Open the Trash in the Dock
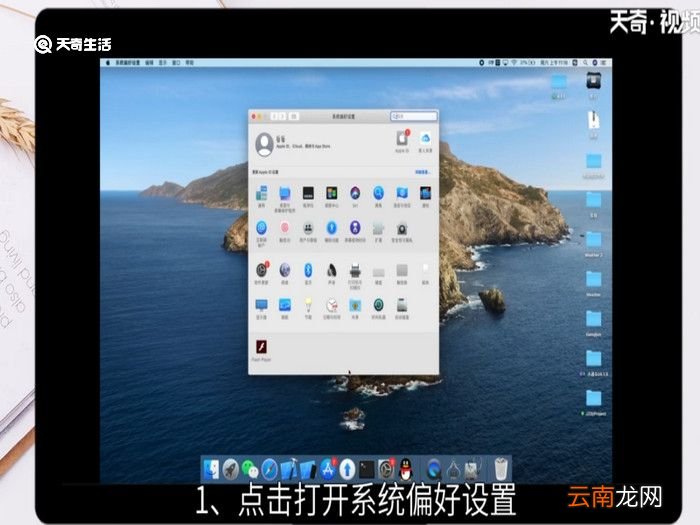700x525 pixels. [x=501, y=469]
